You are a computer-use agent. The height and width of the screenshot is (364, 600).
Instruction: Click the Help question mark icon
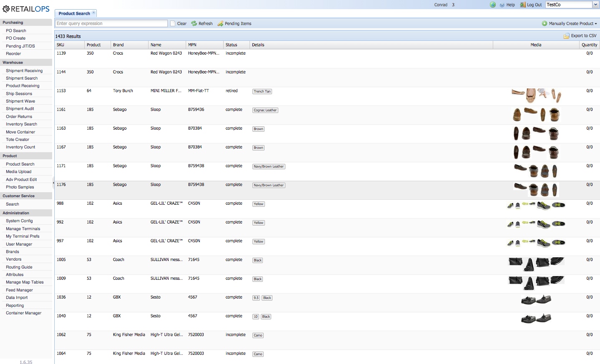tap(502, 5)
